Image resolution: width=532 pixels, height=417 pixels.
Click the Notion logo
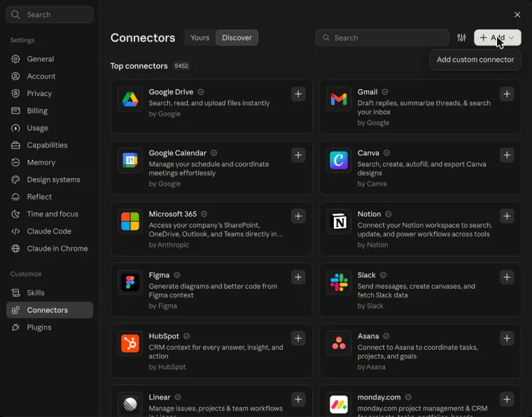tap(339, 221)
